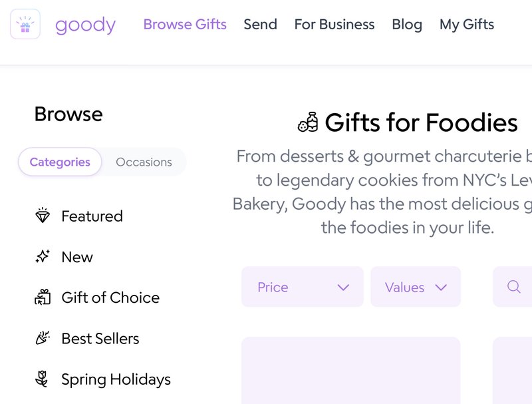The width and height of the screenshot is (532, 404).
Task: Click the Goody gift box logo icon
Action: tap(25, 25)
